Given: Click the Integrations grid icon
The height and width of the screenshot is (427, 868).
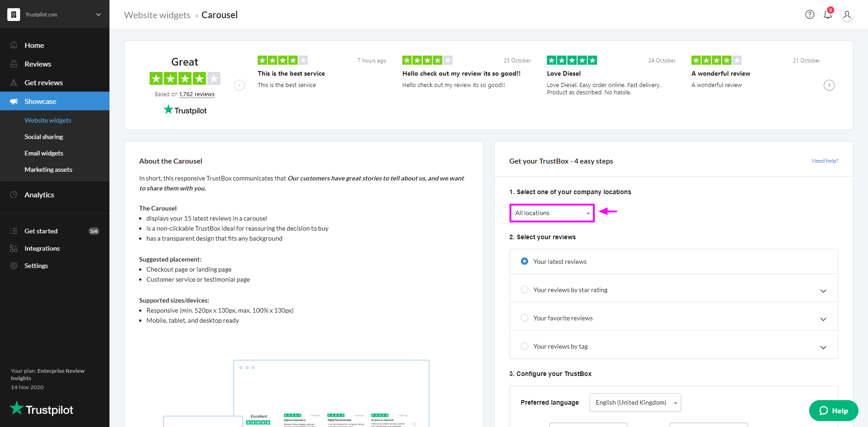Looking at the screenshot, I should [x=14, y=248].
